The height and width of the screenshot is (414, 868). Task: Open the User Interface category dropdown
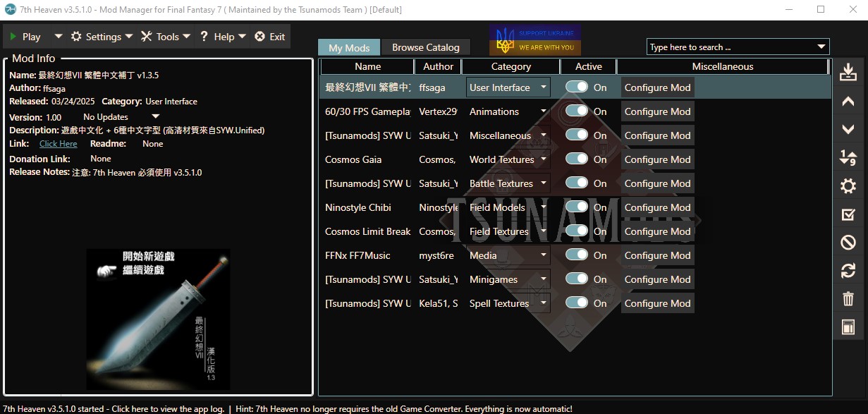click(x=508, y=87)
